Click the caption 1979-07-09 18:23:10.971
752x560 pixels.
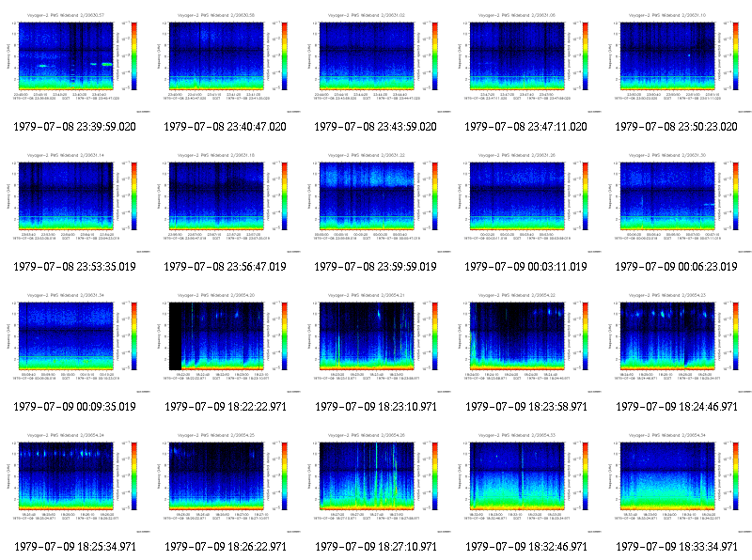pyautogui.click(x=376, y=407)
